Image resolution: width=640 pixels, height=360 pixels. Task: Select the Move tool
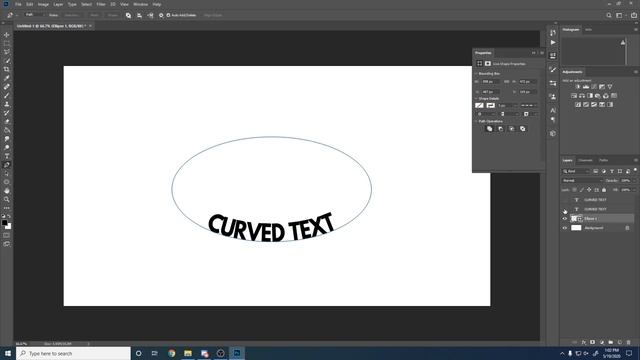point(7,35)
